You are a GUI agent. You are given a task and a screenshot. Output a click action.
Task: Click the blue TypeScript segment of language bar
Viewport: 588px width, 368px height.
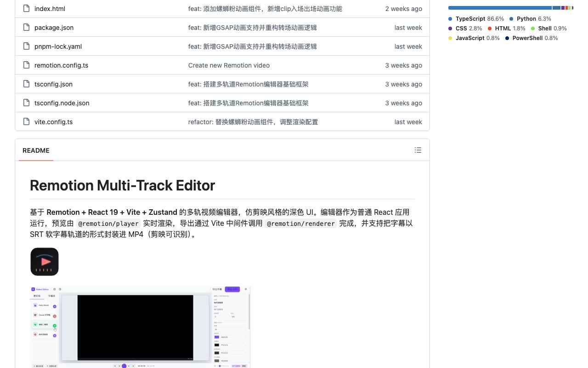(500, 8)
